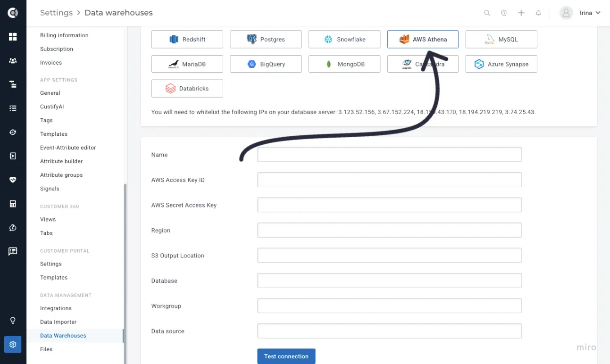This screenshot has height=364, width=610.
Task: Open the General app settings
Action: click(x=50, y=93)
